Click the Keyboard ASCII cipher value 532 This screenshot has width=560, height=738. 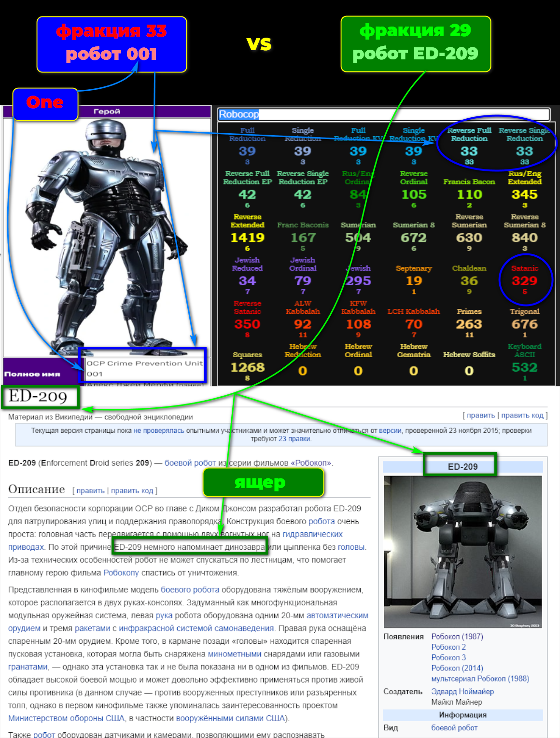point(525,368)
